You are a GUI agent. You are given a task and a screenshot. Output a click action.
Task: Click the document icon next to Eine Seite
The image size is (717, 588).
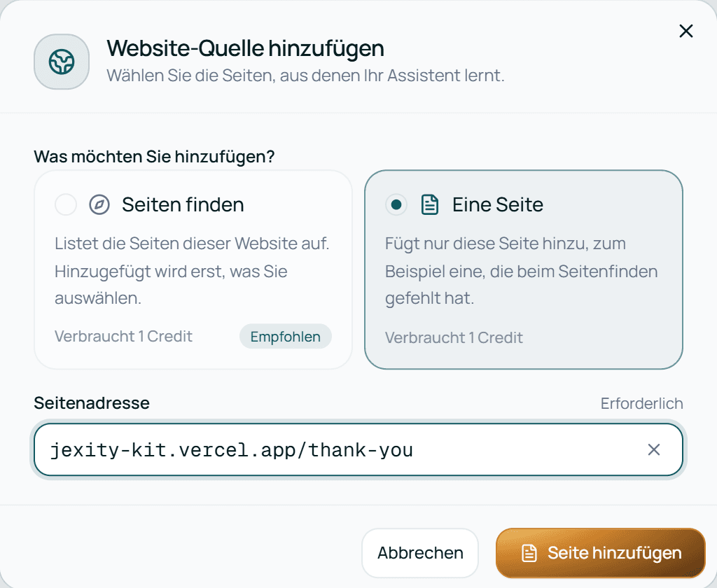click(x=429, y=204)
